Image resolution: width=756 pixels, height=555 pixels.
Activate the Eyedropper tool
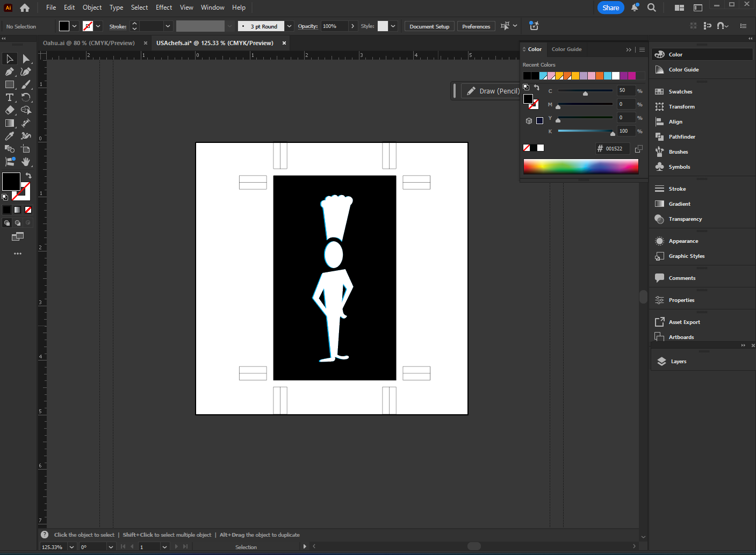tap(10, 136)
